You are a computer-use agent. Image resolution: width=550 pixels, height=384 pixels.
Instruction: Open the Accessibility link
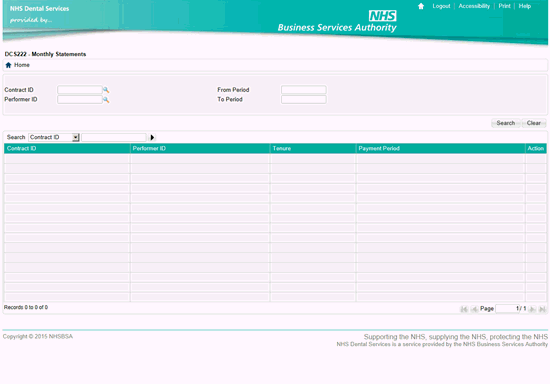point(474,6)
